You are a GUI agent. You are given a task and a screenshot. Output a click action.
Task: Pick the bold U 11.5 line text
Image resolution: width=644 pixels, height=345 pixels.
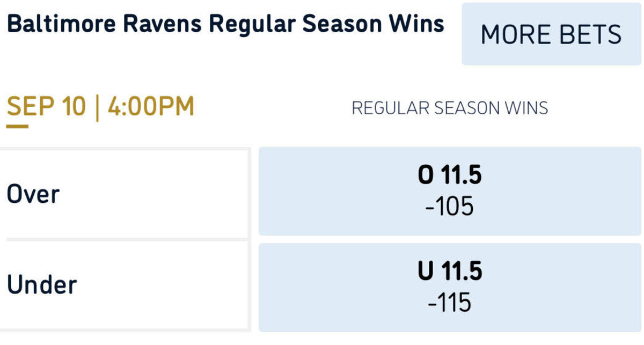(450, 272)
